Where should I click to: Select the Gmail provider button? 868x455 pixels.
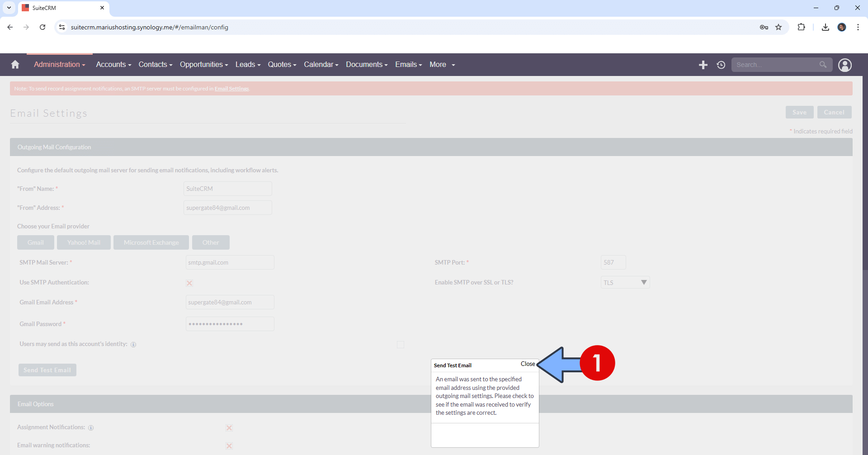click(x=36, y=242)
